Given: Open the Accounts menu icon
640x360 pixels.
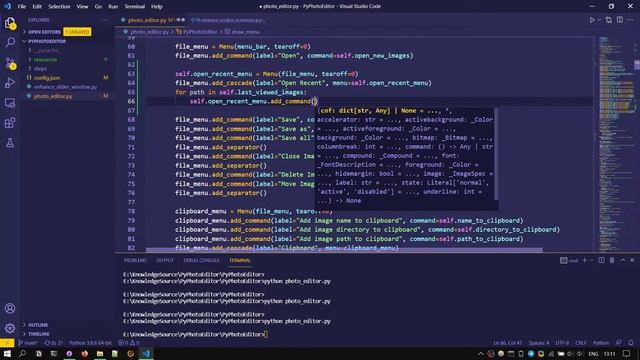Looking at the screenshot, I should click(10, 308).
